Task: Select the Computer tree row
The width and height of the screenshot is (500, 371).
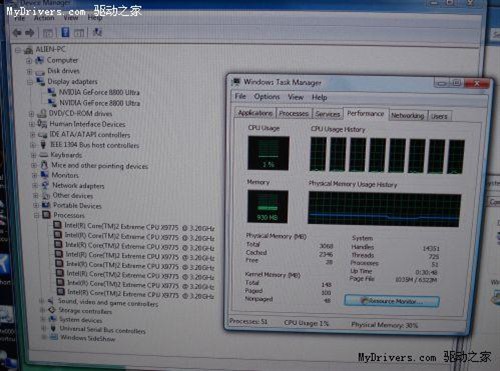Action: pyautogui.click(x=57, y=60)
